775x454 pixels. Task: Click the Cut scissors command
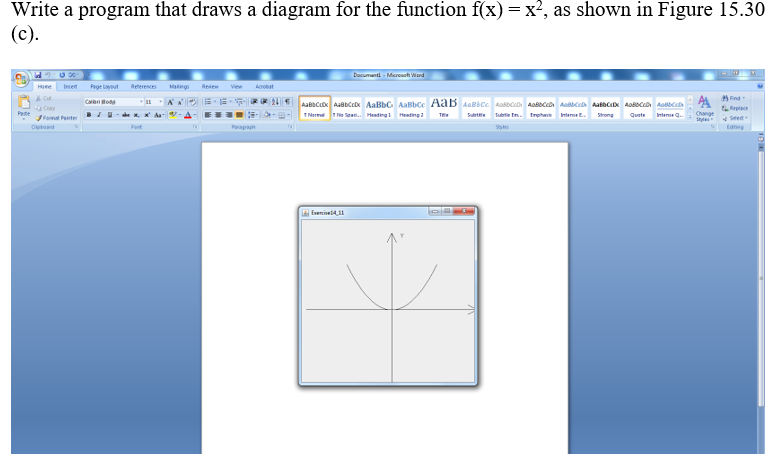(x=43, y=98)
